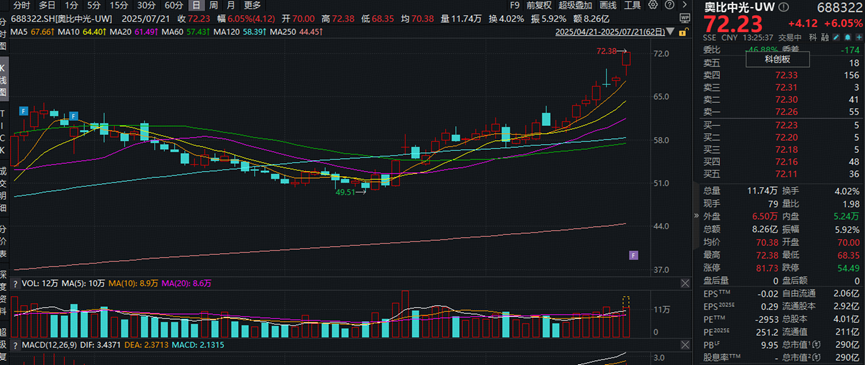Open 超级叠加 overlay menu
The width and height of the screenshot is (865, 365).
click(575, 6)
